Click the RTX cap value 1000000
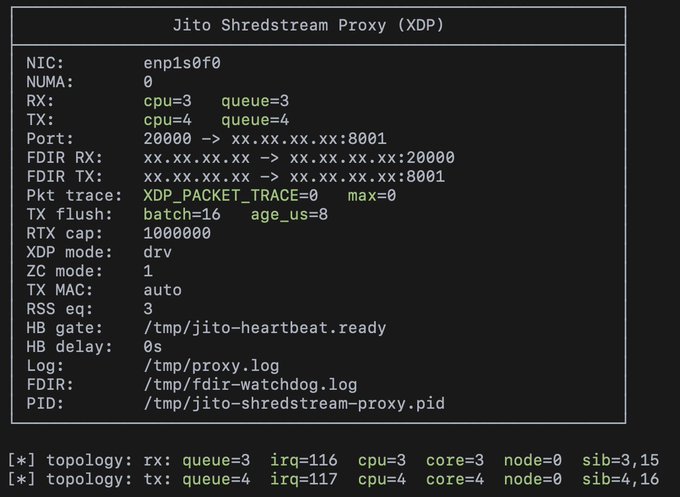 tap(177, 233)
